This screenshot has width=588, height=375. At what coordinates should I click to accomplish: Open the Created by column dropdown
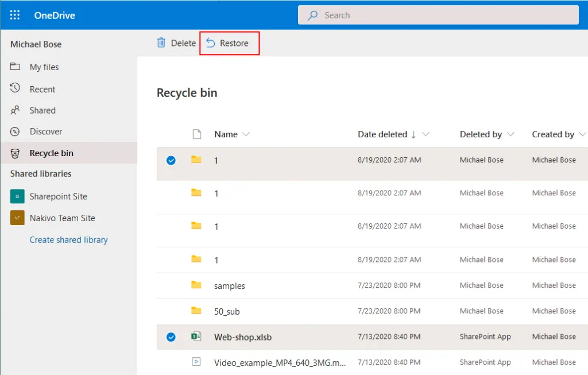(x=582, y=134)
